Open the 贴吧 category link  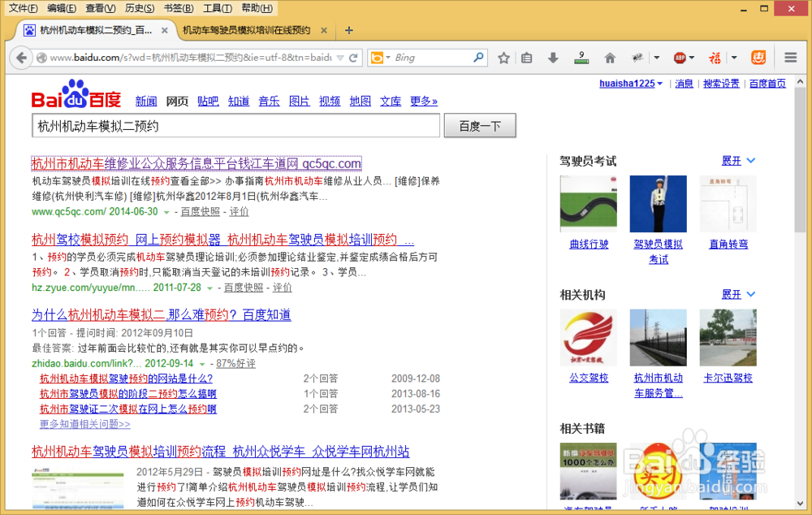tap(208, 101)
